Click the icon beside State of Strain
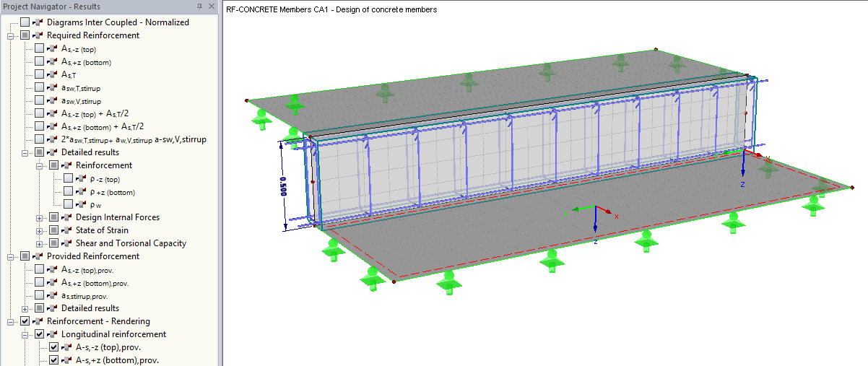The image size is (868, 366). click(x=67, y=230)
